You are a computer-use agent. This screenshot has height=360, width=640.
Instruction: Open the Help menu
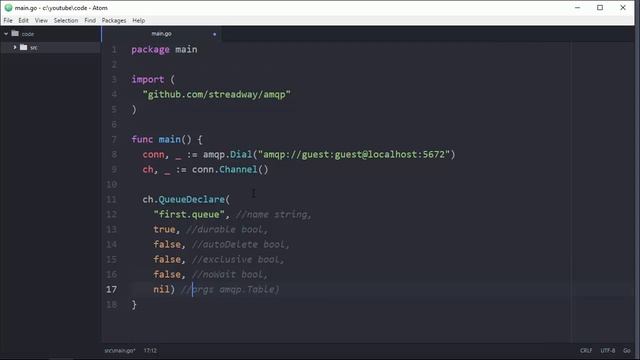point(138,20)
